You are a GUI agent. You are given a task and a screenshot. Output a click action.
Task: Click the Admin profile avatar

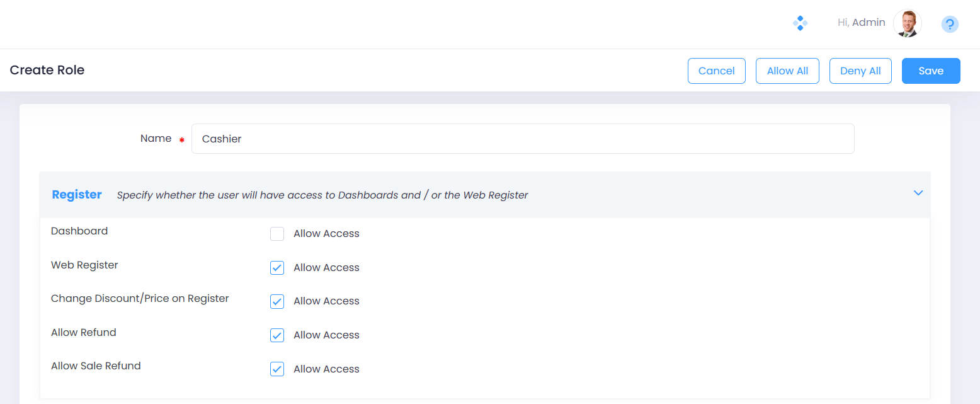(x=907, y=24)
